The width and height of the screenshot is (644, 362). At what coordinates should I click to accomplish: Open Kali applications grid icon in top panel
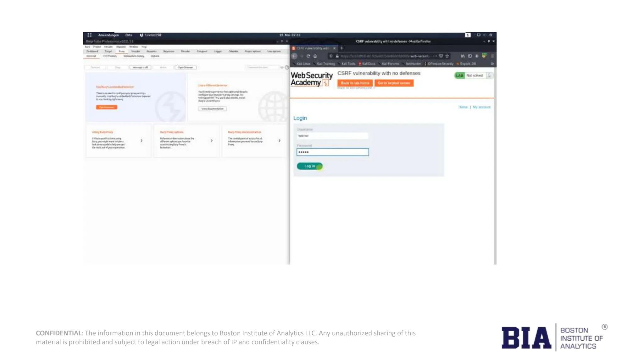point(89,35)
